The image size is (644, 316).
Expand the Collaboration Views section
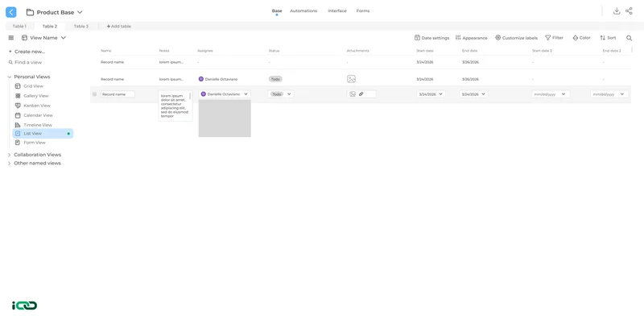click(10, 155)
